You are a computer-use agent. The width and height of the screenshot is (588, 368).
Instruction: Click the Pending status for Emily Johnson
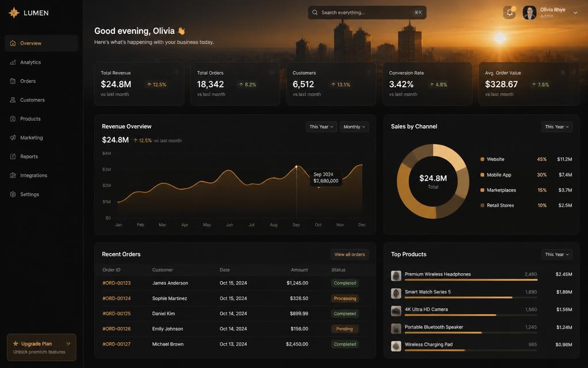coord(345,329)
